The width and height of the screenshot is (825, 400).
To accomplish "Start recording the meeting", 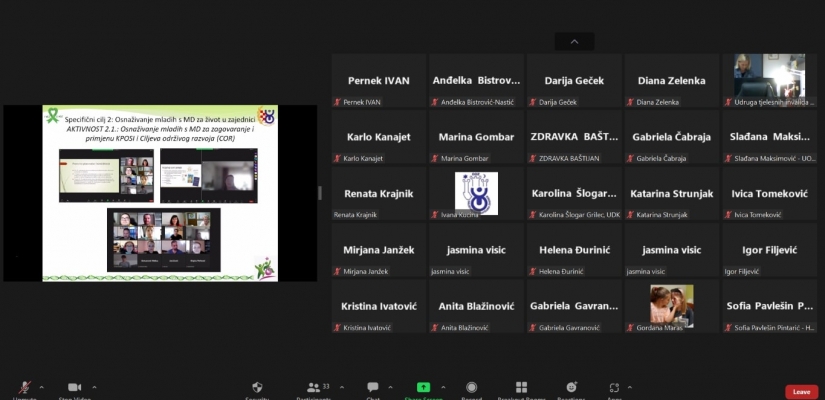I will (471, 388).
